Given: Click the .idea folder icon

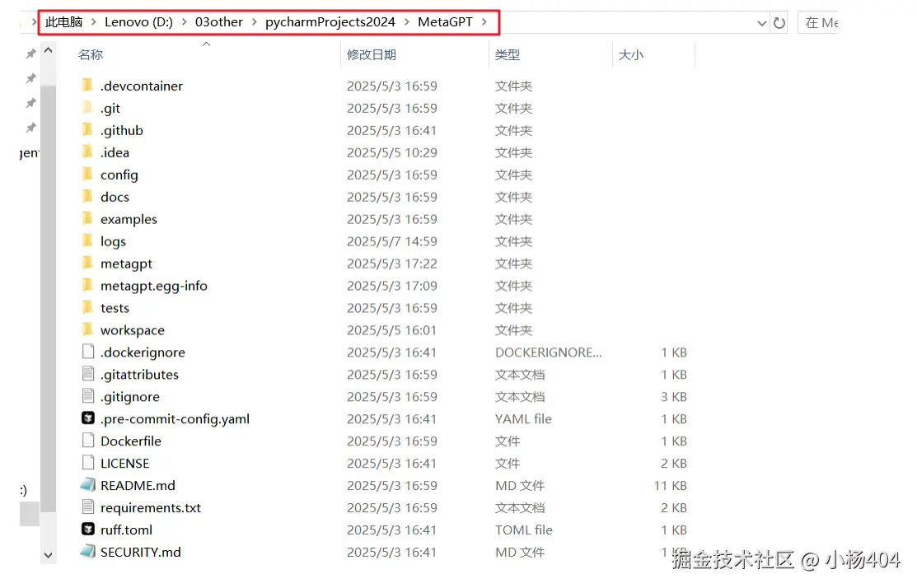Looking at the screenshot, I should [x=87, y=152].
